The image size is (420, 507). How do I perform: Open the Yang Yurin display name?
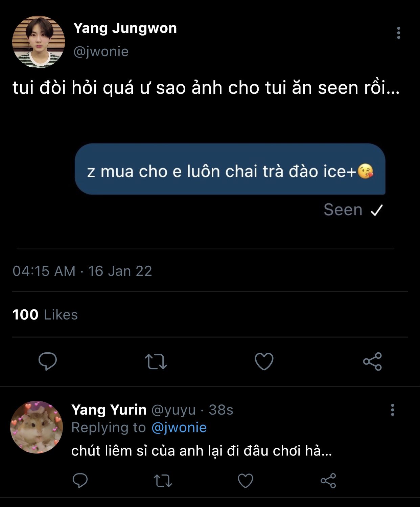[109, 410]
